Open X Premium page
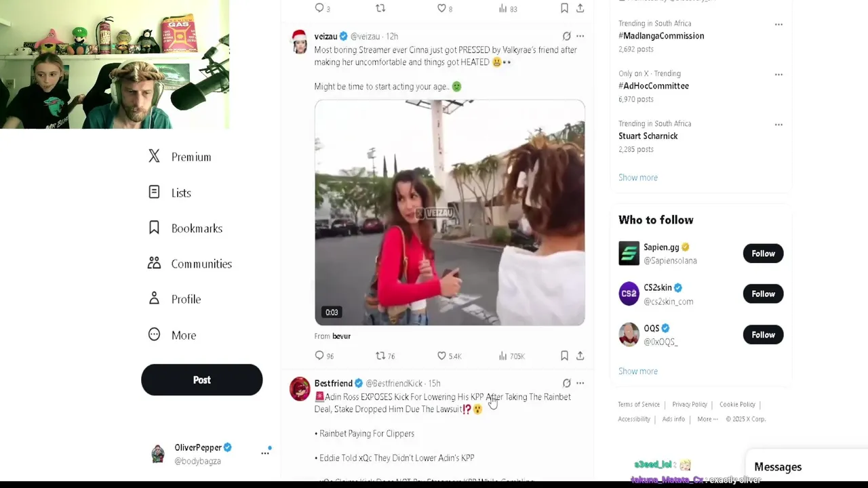868x488 pixels. (x=180, y=157)
